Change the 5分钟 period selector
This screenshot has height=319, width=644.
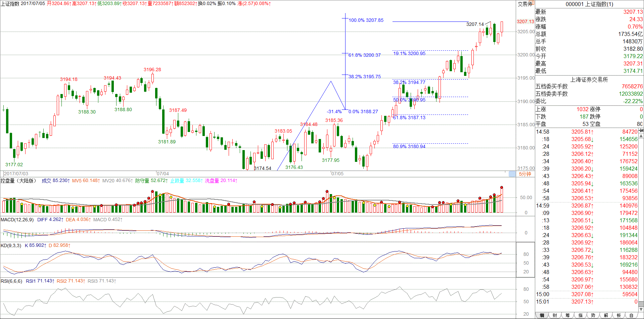pyautogui.click(x=525, y=174)
